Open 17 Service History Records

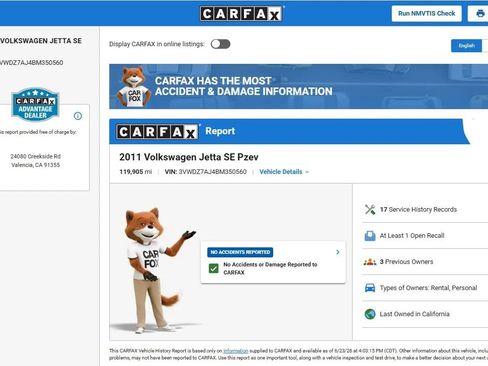click(425, 209)
